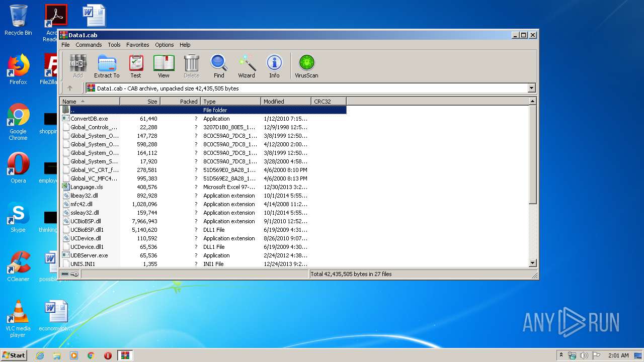Screen dimensions: 644x362
Task: Click the file list scroll up arrow
Action: (x=533, y=102)
